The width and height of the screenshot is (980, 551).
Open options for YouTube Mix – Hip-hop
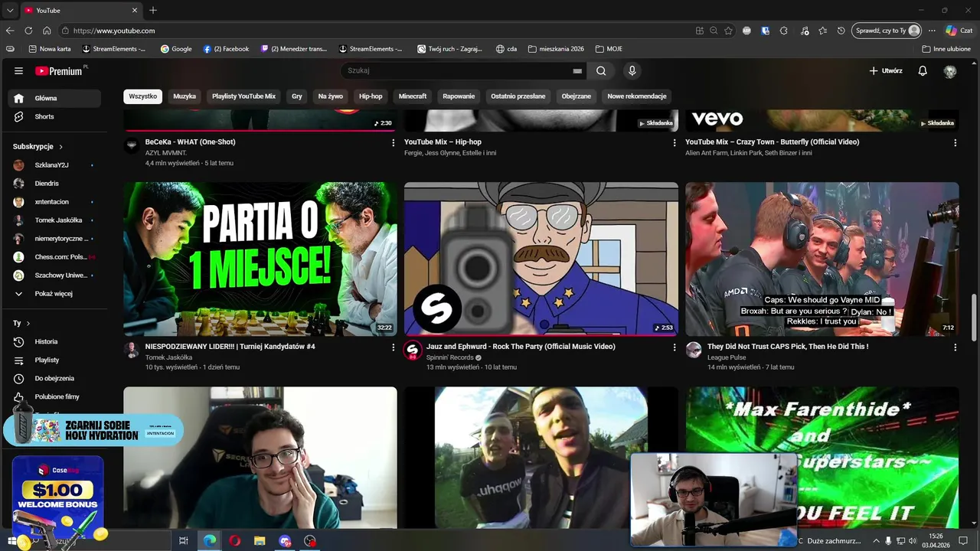click(675, 143)
